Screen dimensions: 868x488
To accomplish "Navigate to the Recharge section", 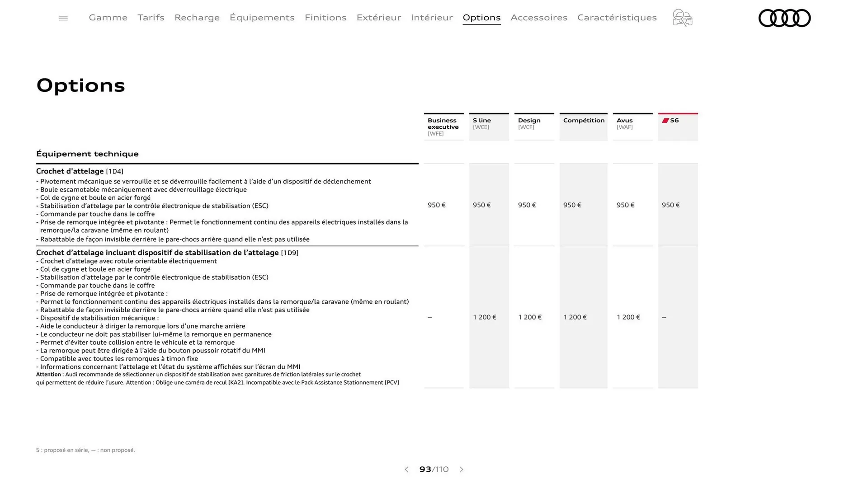I will [x=197, y=18].
